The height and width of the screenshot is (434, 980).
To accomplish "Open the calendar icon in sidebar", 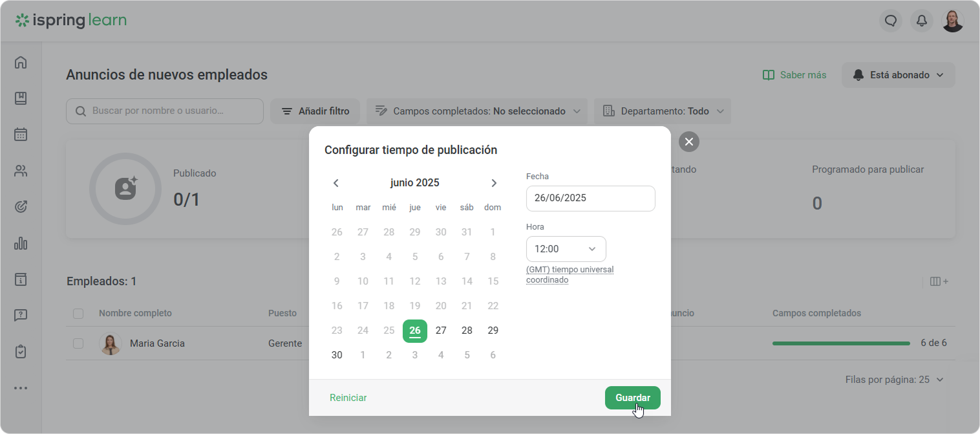I will tap(21, 135).
